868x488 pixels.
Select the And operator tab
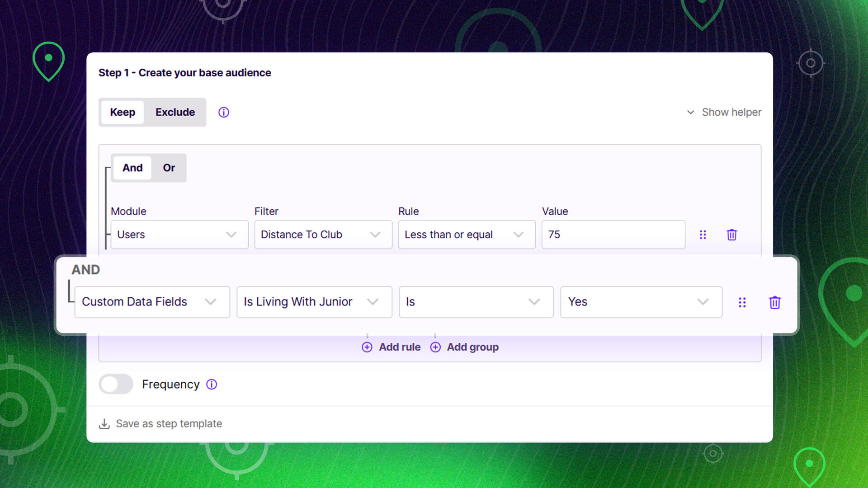coord(132,168)
